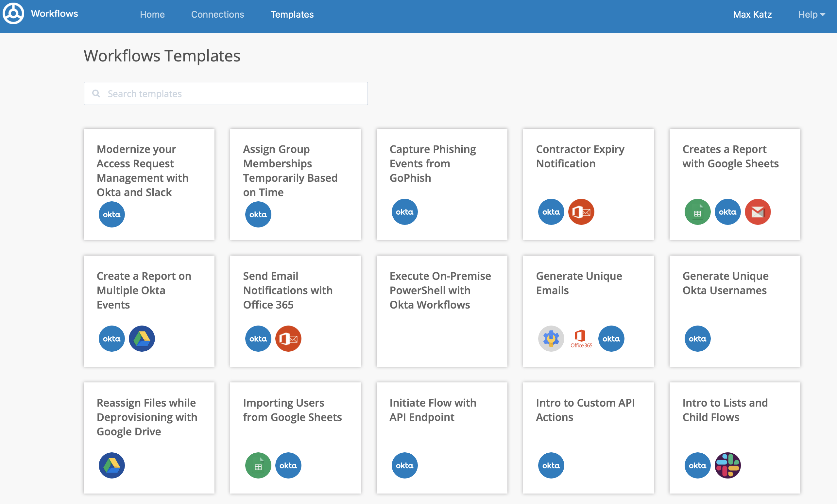This screenshot has width=837, height=504.
Task: Open the Help dropdown menu
Action: click(811, 14)
